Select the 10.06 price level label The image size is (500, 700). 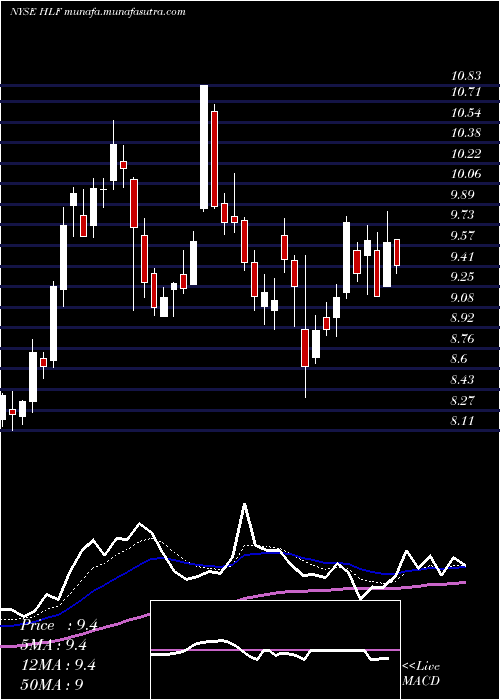pos(466,174)
